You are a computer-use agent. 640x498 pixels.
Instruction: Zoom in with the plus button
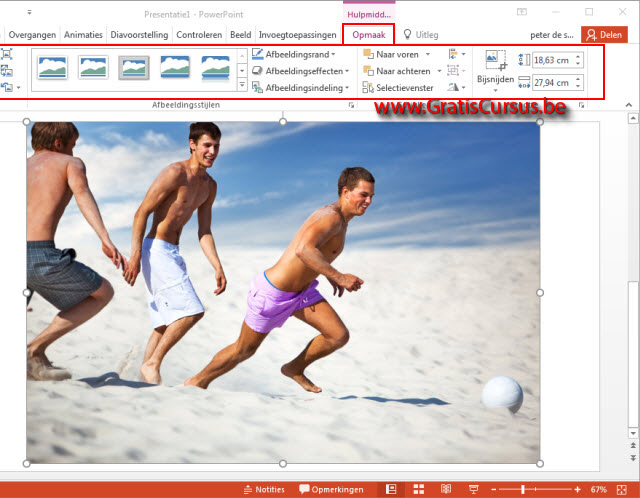click(x=577, y=489)
